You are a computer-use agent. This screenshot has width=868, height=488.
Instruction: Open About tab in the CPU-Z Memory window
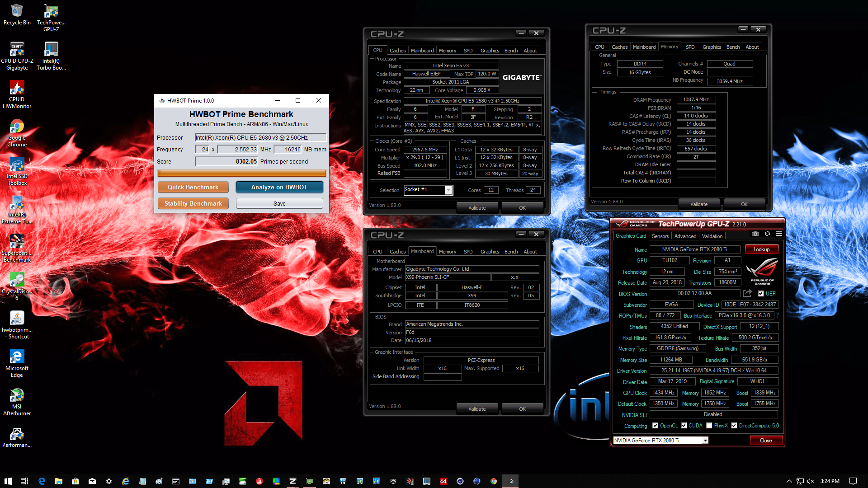pyautogui.click(x=752, y=47)
